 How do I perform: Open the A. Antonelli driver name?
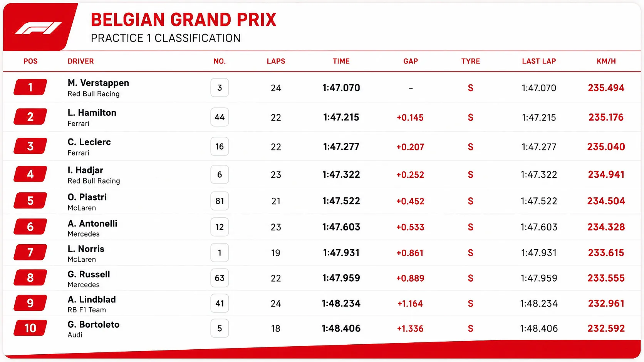coord(92,224)
